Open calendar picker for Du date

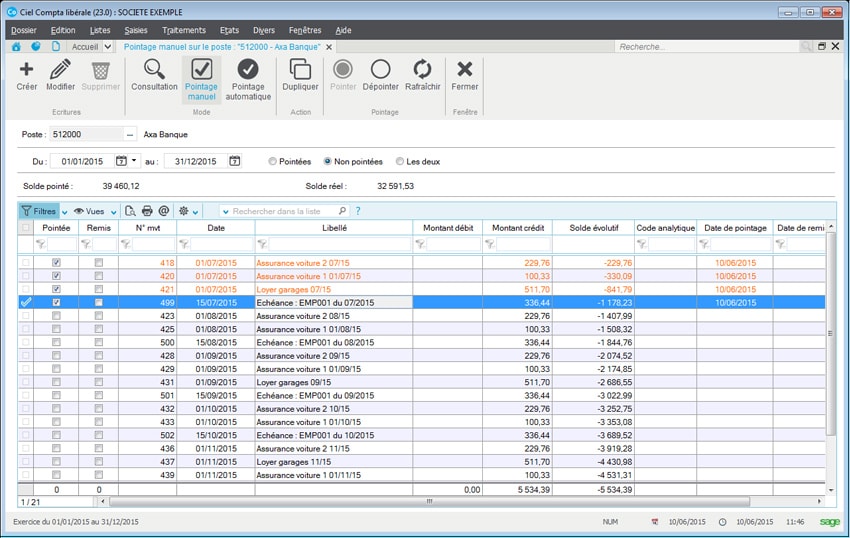point(121,161)
